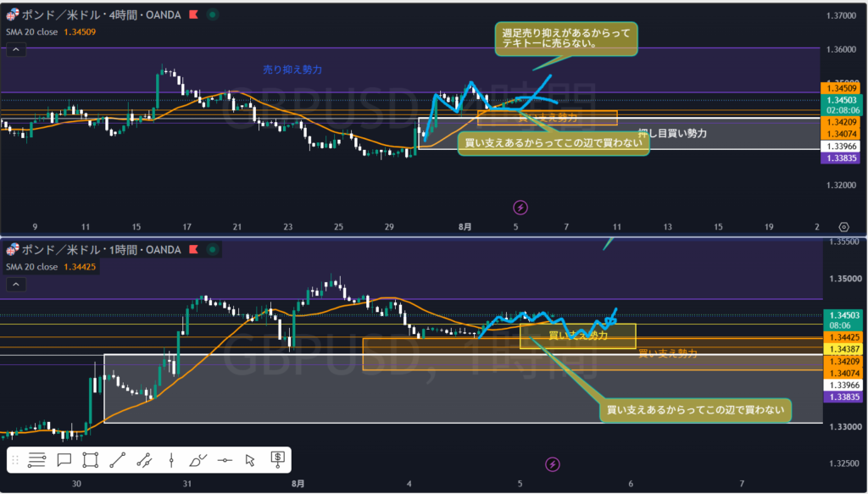Collapse the indicator legend on 4時間 chart
This screenshot has width=868, height=494.
click(16, 50)
